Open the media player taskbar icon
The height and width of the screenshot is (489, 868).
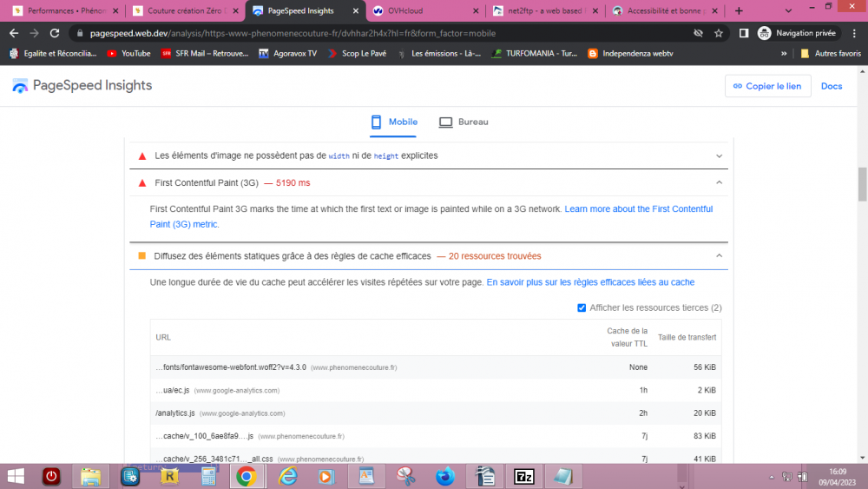tap(326, 476)
